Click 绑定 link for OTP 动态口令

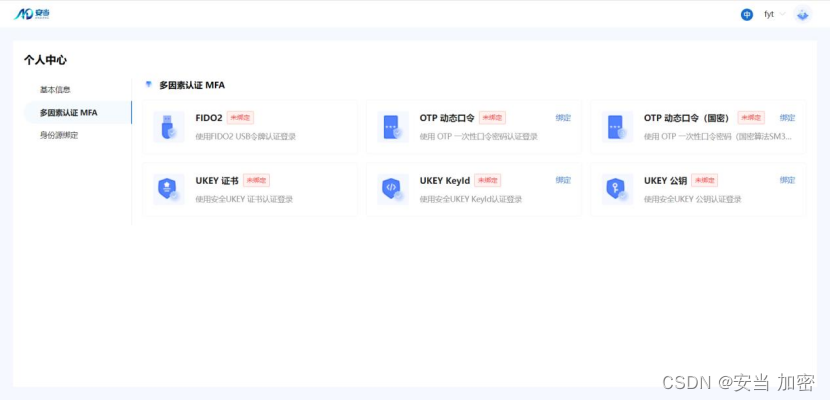coord(563,118)
